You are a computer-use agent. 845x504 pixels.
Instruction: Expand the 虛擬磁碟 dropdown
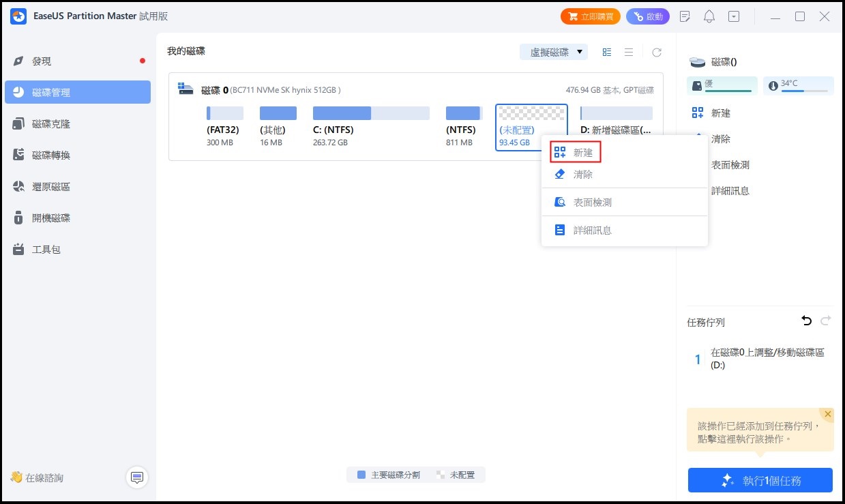click(554, 53)
